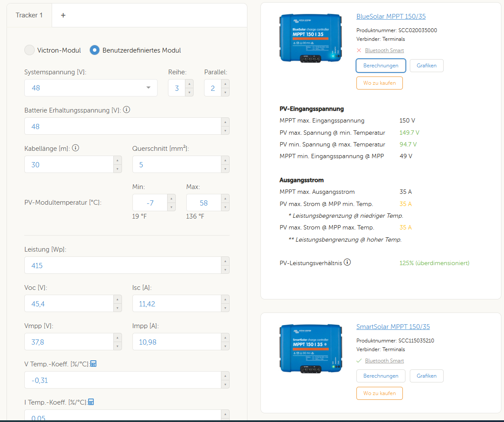
Task: Open the Systemspannung dropdown
Action: (x=91, y=88)
